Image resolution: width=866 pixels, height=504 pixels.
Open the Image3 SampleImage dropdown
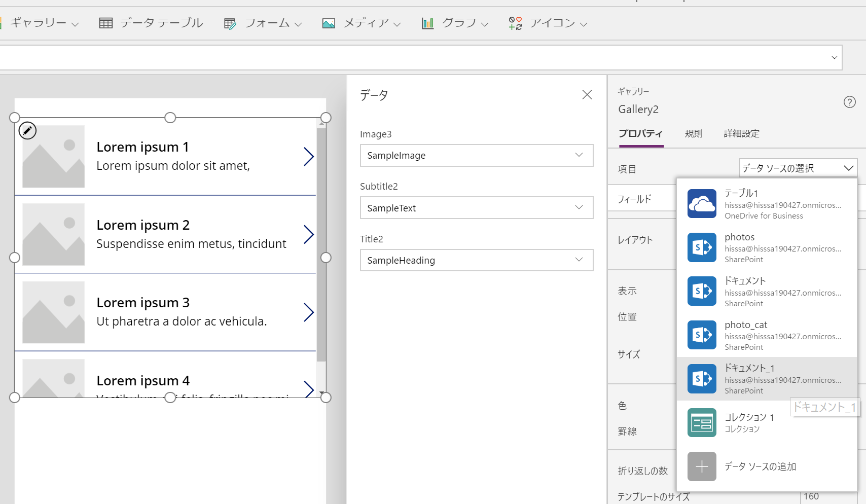point(477,156)
